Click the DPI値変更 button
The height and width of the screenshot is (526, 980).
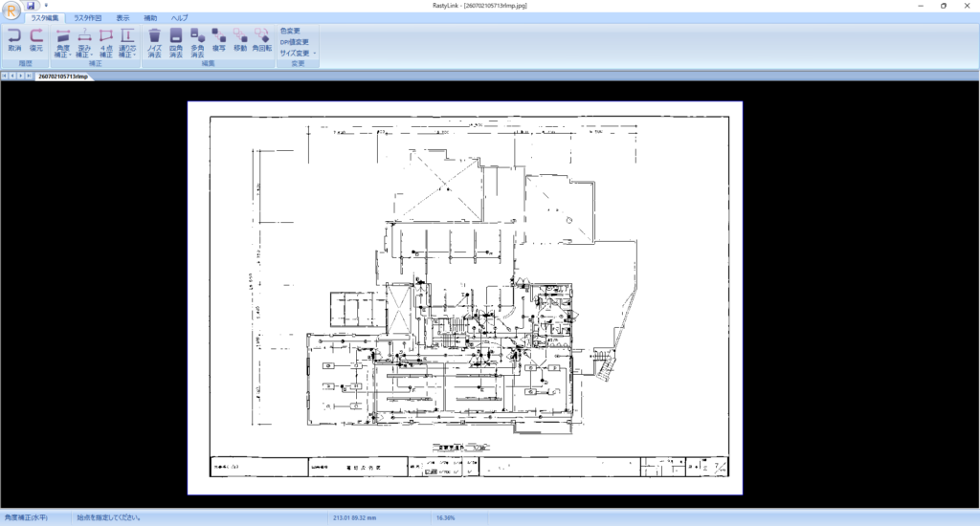coord(294,42)
